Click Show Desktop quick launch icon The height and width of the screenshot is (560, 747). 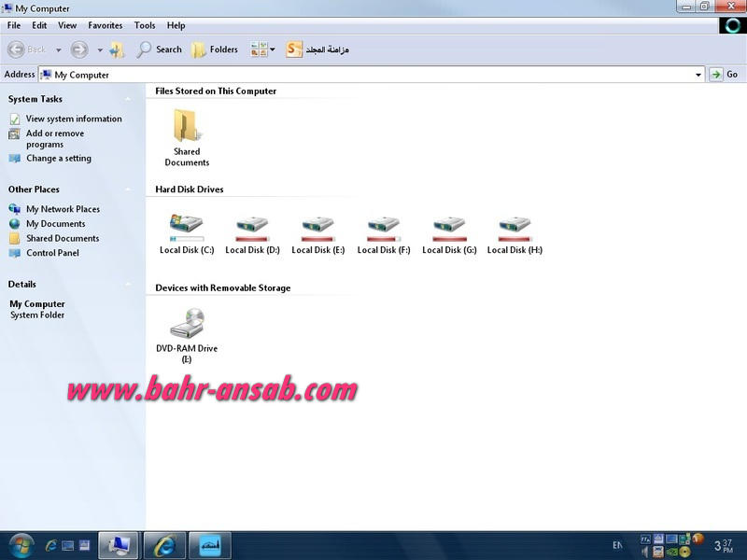[x=67, y=546]
